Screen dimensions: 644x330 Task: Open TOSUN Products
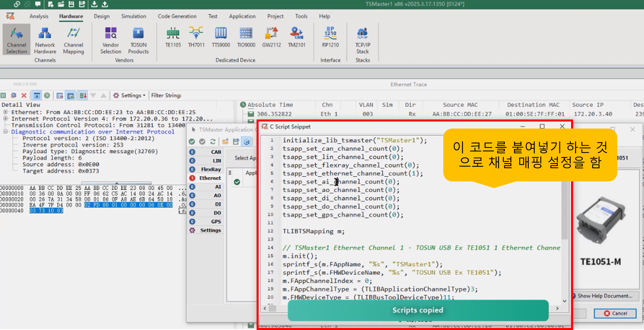coord(138,40)
